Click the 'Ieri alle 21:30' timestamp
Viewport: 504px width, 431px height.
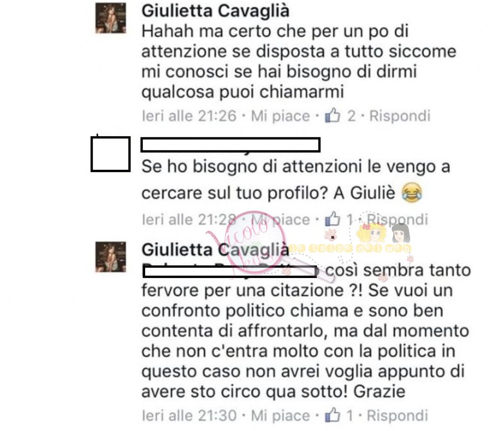pos(189,416)
